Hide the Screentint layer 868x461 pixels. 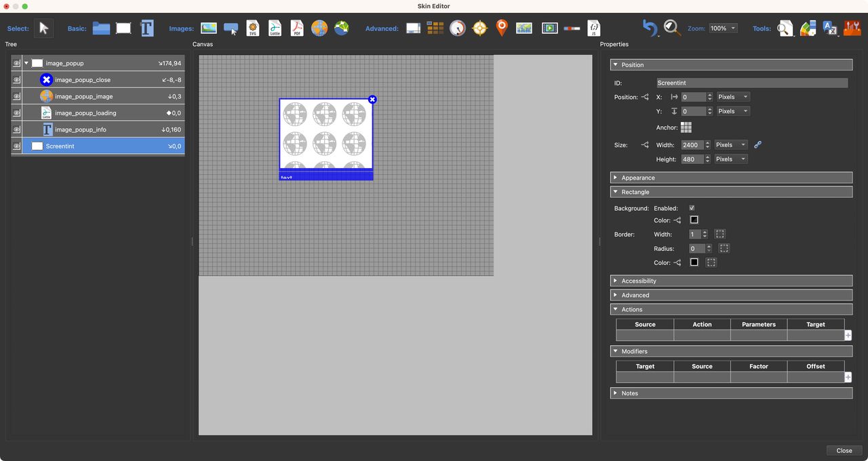(16, 146)
